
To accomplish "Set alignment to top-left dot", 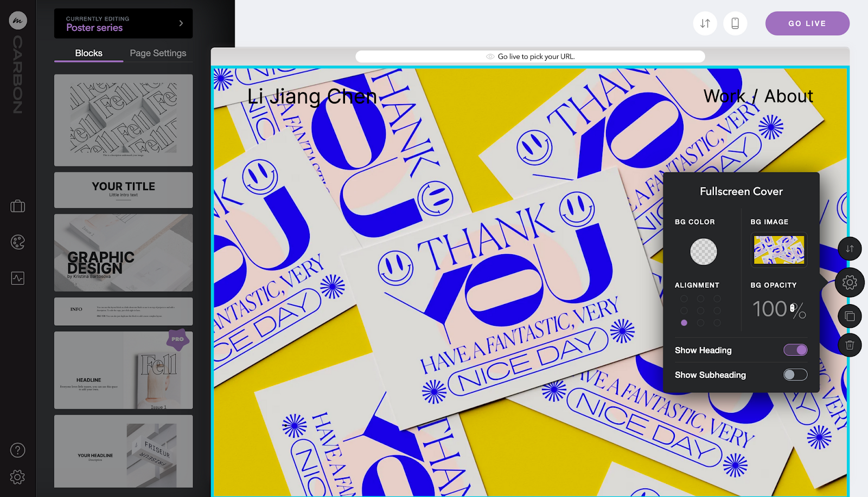I will pos(684,299).
